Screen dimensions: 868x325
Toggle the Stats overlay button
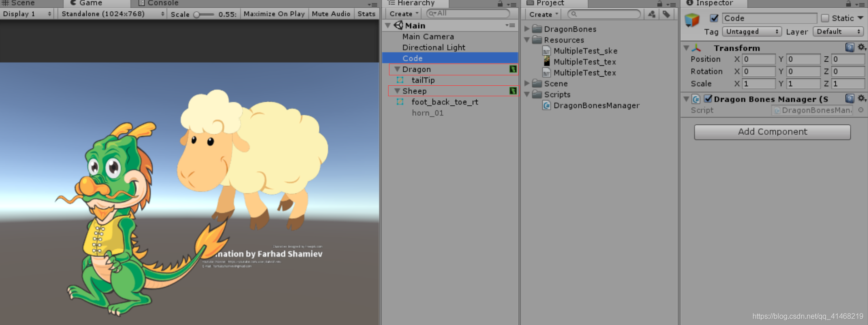click(x=366, y=14)
